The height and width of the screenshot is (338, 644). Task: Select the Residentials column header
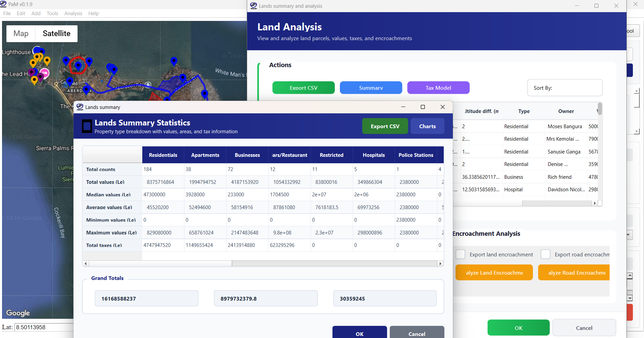[163, 155]
